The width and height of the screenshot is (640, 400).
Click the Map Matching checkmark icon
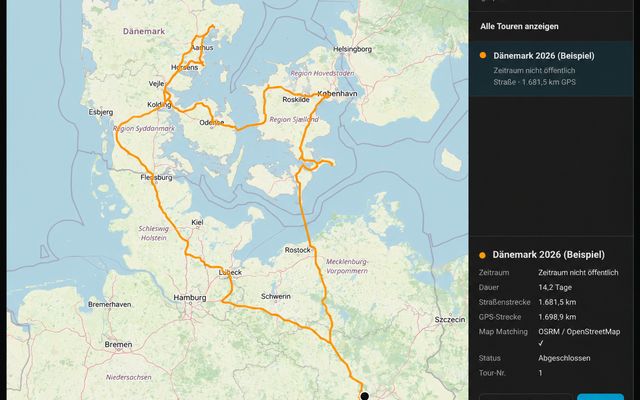click(541, 343)
